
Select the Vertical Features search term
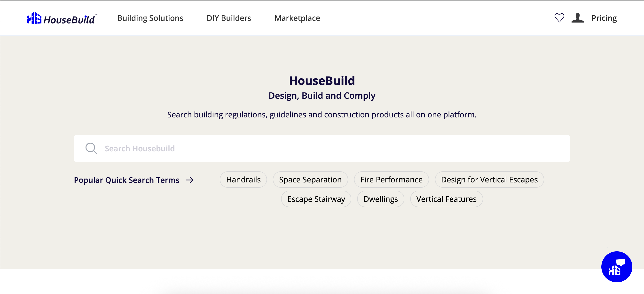(x=446, y=199)
